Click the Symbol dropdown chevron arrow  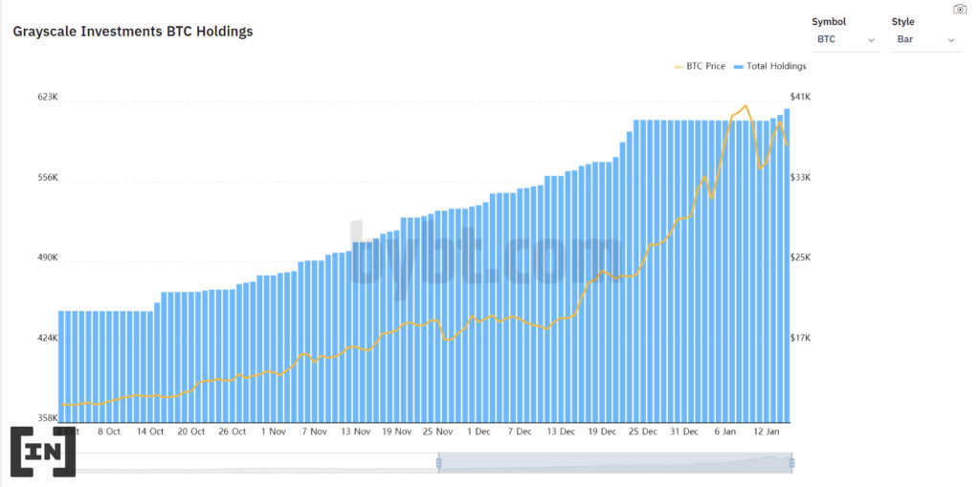click(x=871, y=40)
